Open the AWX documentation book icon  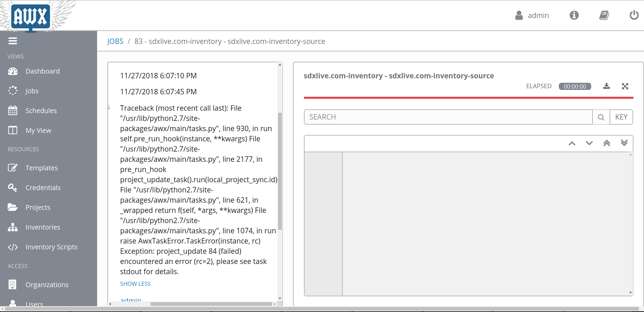604,15
